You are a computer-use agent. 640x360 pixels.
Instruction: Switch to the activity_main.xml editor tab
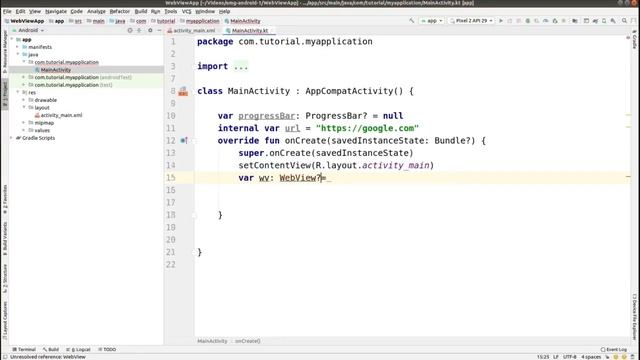coord(192,31)
